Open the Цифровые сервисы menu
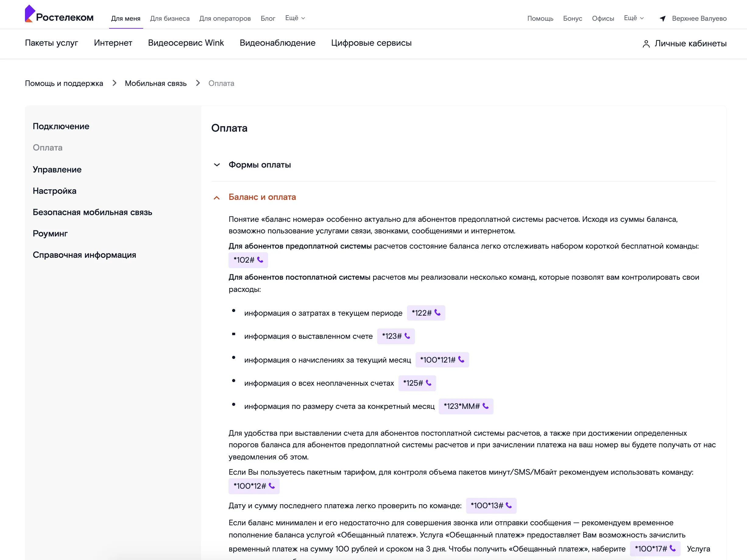 click(x=371, y=43)
